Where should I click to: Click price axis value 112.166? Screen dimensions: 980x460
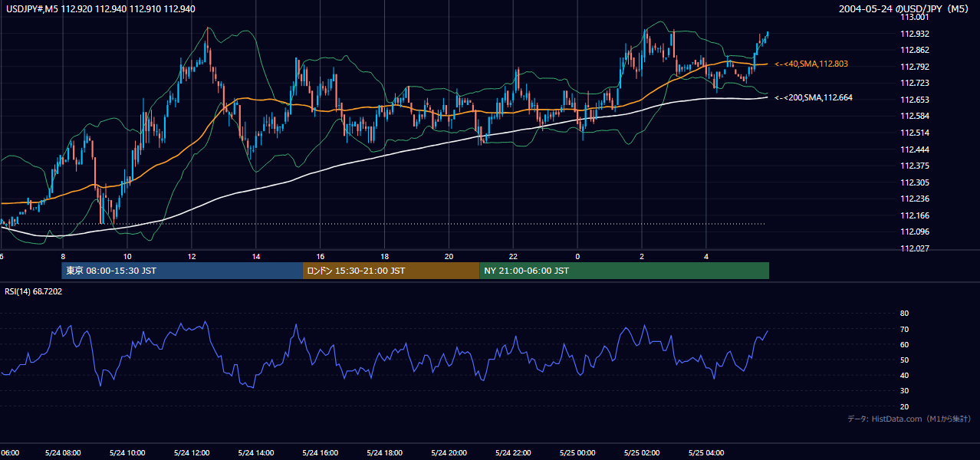click(x=915, y=215)
